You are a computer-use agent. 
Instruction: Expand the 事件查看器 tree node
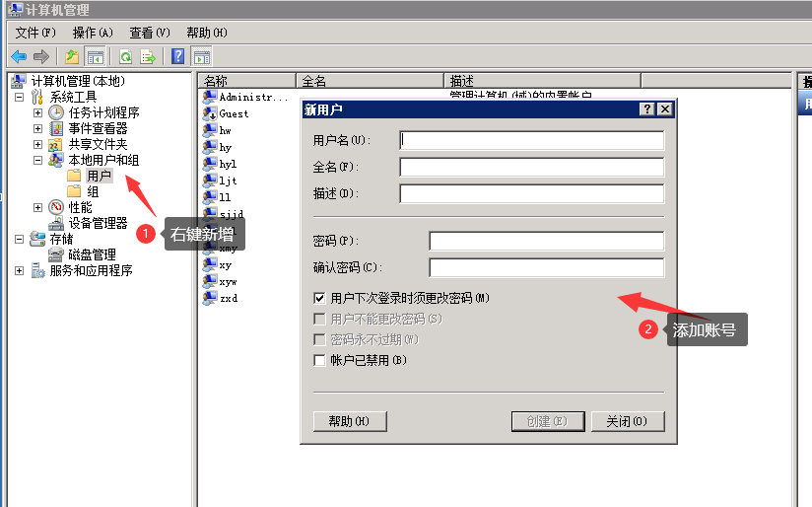pos(37,128)
